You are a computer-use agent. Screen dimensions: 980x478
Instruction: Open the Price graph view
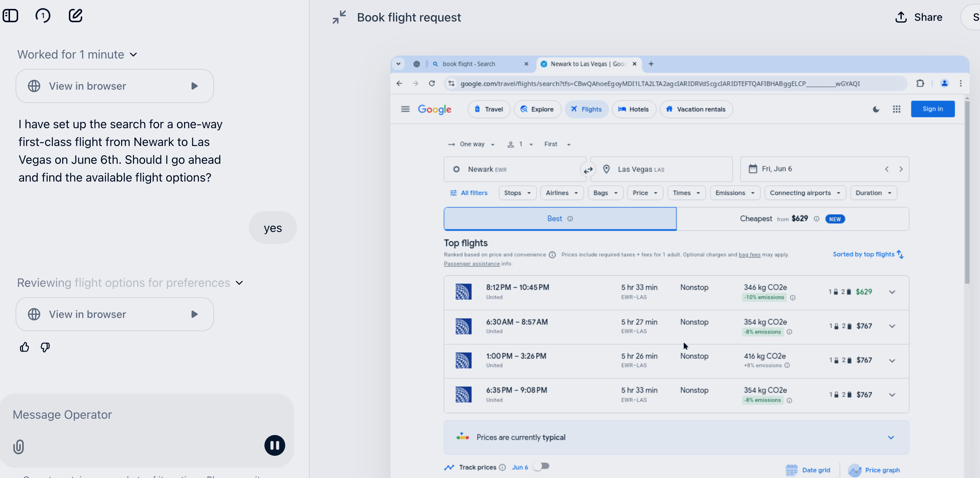(874, 470)
